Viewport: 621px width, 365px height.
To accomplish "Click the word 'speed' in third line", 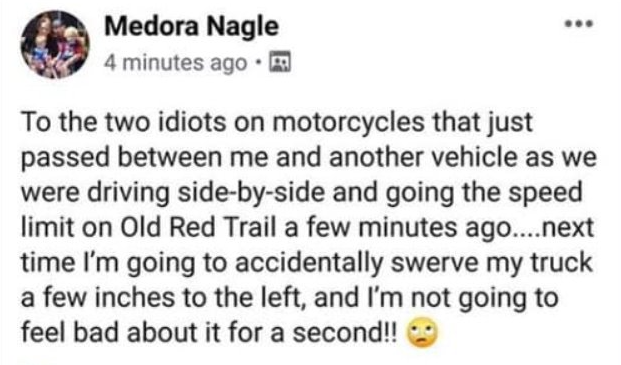I will pyautogui.click(x=545, y=194).
